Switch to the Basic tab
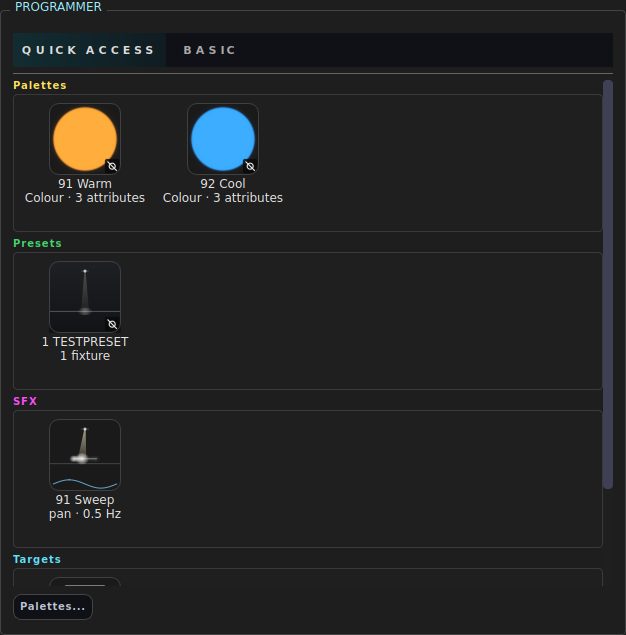626x635 pixels. 210,50
